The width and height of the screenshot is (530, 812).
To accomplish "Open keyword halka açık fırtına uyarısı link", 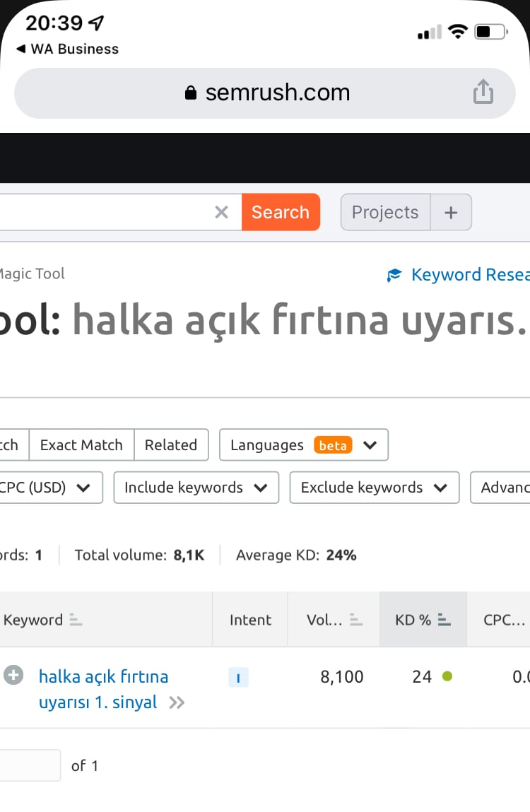I will (103, 689).
